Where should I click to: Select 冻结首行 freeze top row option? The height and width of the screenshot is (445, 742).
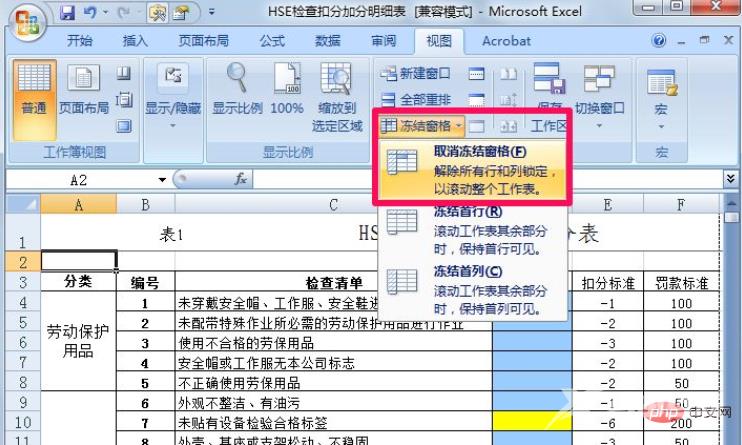click(x=470, y=228)
